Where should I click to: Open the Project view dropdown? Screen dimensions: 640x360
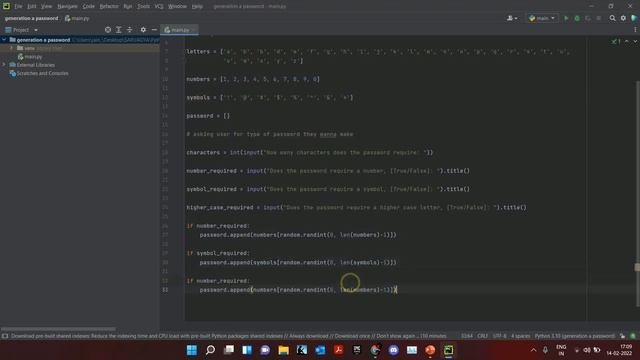coord(22,30)
